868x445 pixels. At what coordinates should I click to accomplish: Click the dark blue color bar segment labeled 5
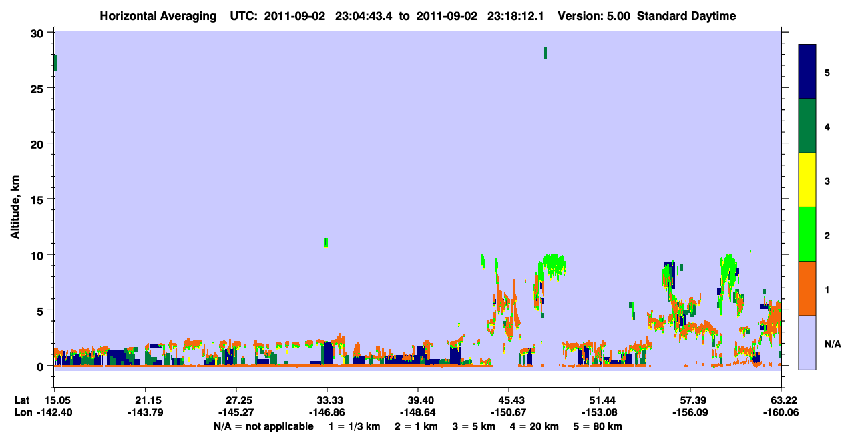807,72
